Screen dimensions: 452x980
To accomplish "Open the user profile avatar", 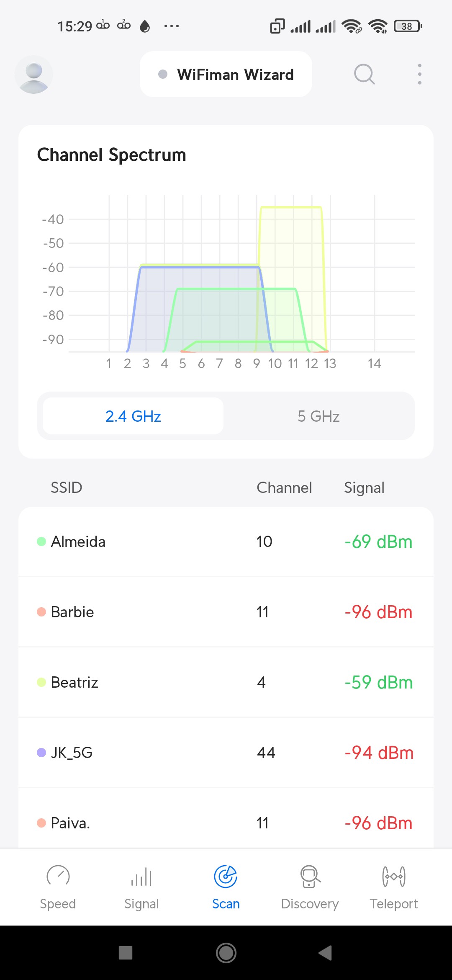I will coord(33,75).
